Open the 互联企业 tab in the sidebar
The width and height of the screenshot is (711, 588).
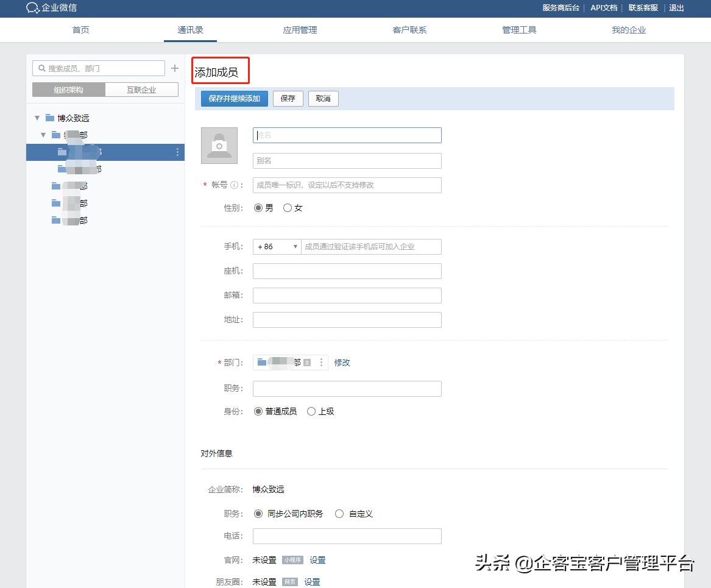click(141, 89)
